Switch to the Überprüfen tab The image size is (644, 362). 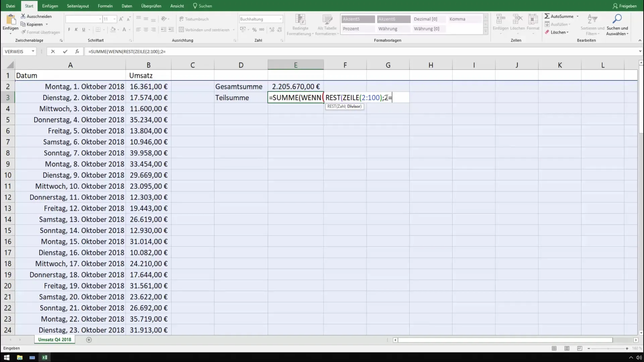click(x=151, y=6)
